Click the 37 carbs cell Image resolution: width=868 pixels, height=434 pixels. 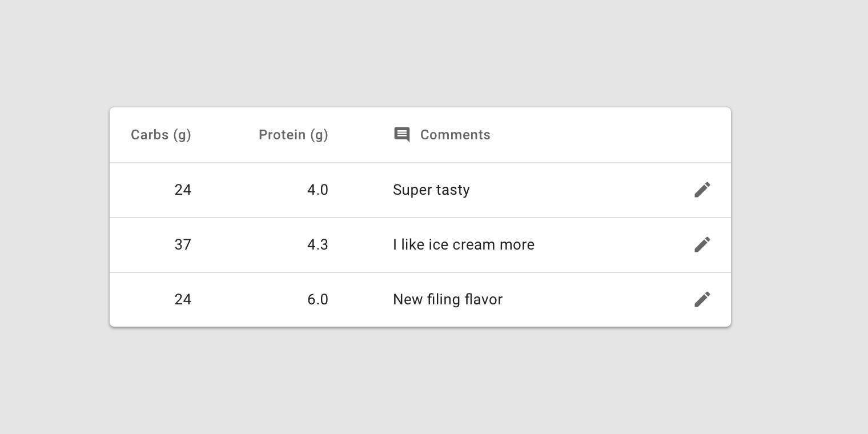click(x=183, y=244)
